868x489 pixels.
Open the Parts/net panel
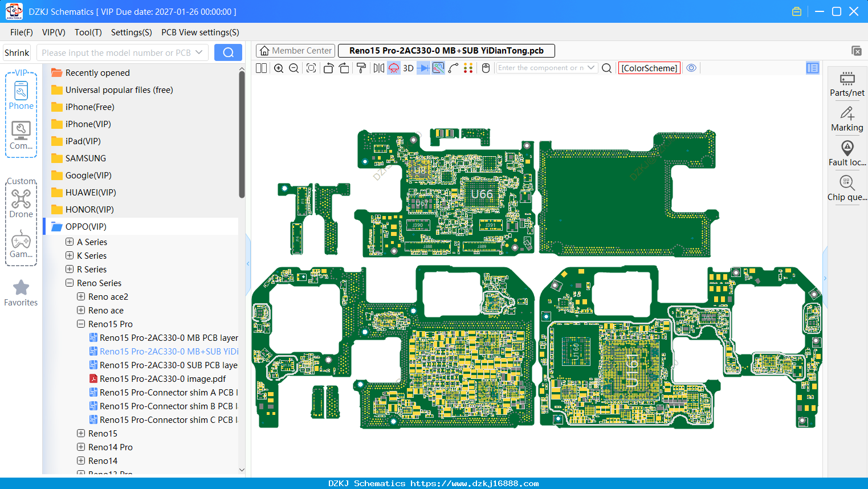tap(847, 84)
